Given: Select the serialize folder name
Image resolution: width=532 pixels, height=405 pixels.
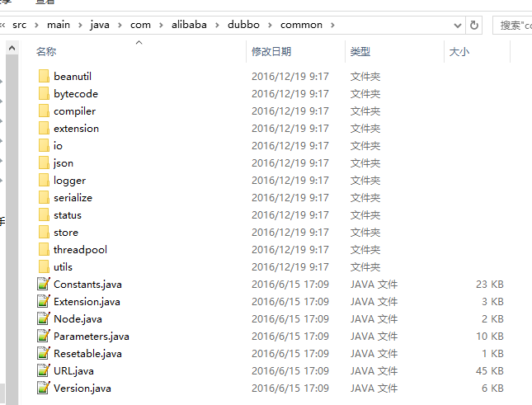Looking at the screenshot, I should tap(73, 198).
